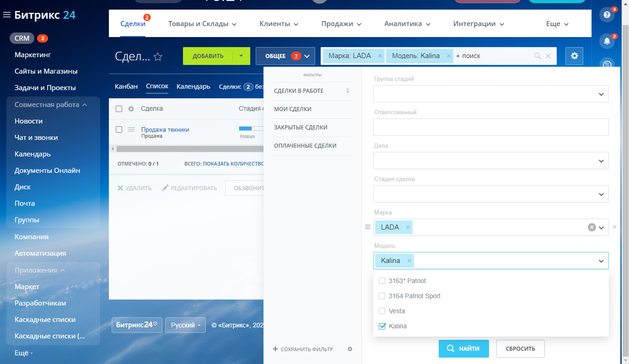Screen dimensions: 629x364
Task: Check the Продажа техники row checkbox
Action: [119, 129]
